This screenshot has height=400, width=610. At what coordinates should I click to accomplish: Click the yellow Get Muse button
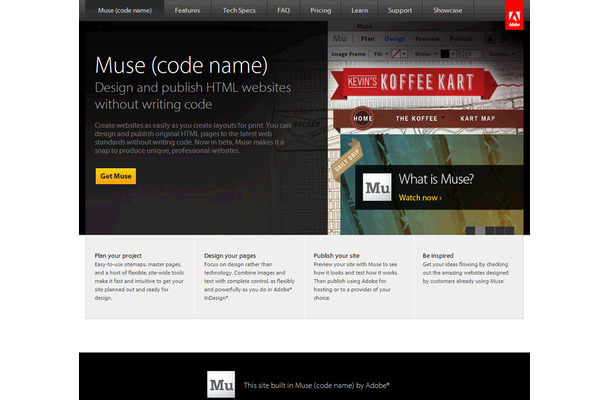coord(116,176)
